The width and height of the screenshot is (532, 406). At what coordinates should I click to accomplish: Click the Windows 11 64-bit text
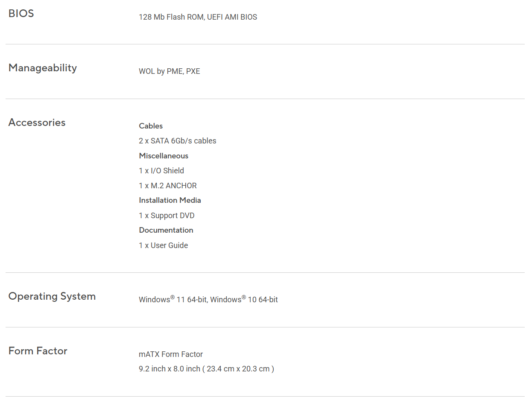coord(173,299)
